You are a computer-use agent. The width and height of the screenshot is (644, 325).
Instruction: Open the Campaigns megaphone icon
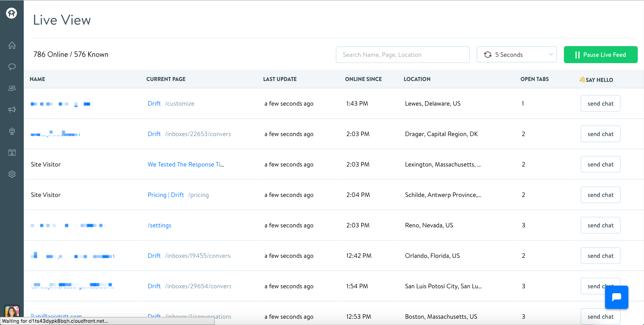click(12, 110)
